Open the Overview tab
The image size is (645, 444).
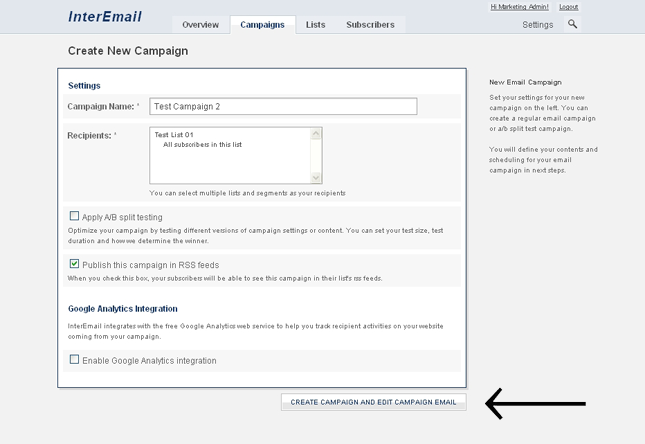point(200,25)
